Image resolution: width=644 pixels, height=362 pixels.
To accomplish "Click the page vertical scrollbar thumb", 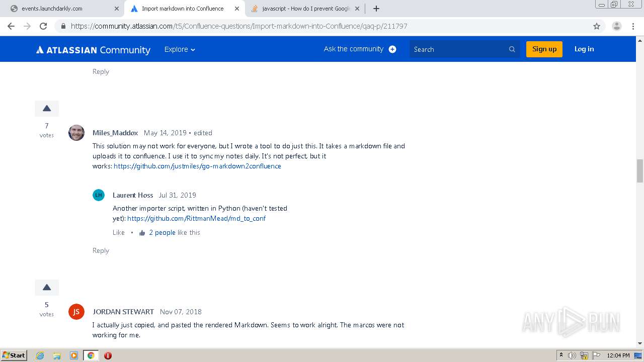I will point(639,171).
